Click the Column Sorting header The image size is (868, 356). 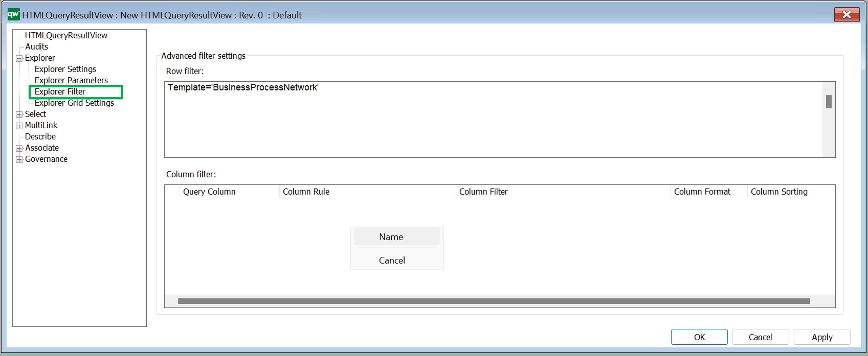tap(791, 191)
